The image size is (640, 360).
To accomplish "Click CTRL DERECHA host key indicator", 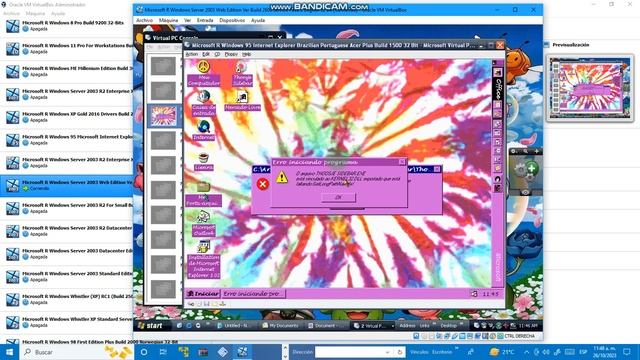I will tap(520, 336).
